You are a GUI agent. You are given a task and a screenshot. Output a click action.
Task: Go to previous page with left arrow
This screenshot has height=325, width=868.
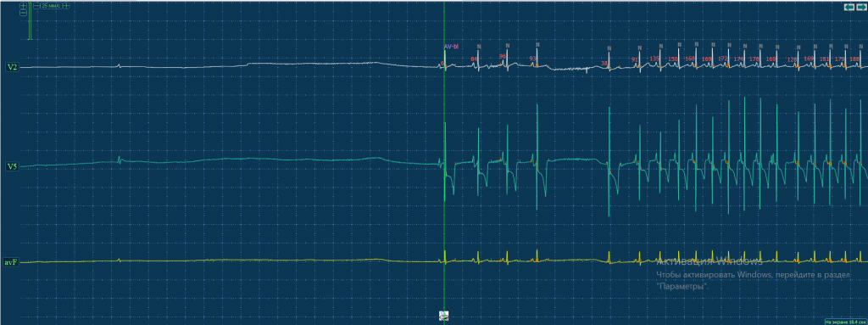(x=849, y=7)
